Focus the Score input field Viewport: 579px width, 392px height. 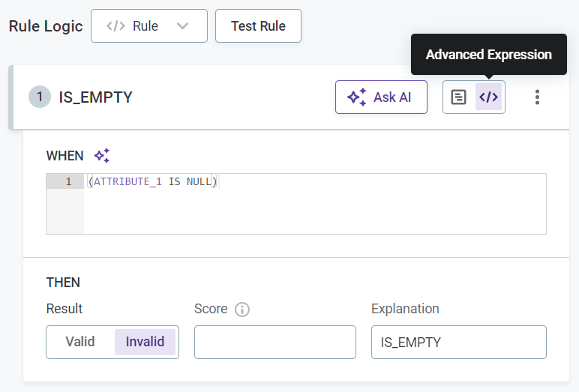274,342
